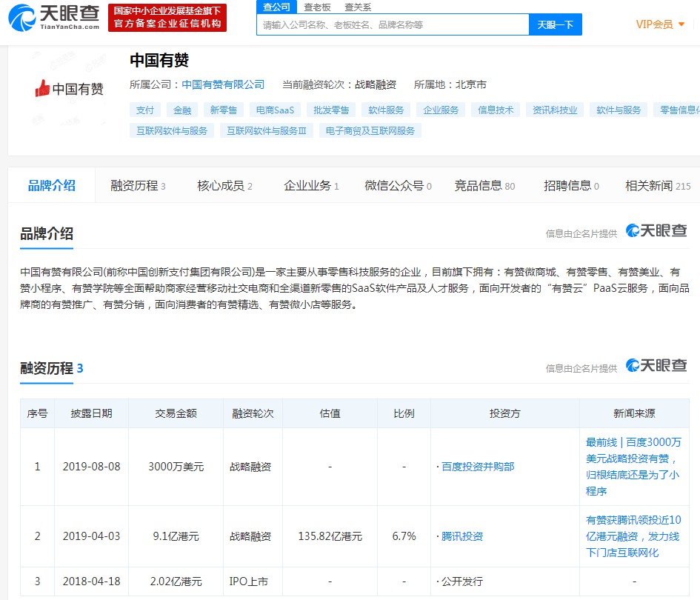Click the date cell 2019-04-03
Screen dimensions: 700x600
click(92, 536)
